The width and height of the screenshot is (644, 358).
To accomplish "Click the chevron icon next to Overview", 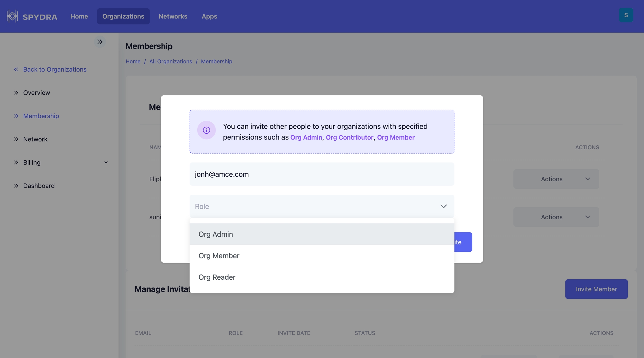I will (16, 93).
